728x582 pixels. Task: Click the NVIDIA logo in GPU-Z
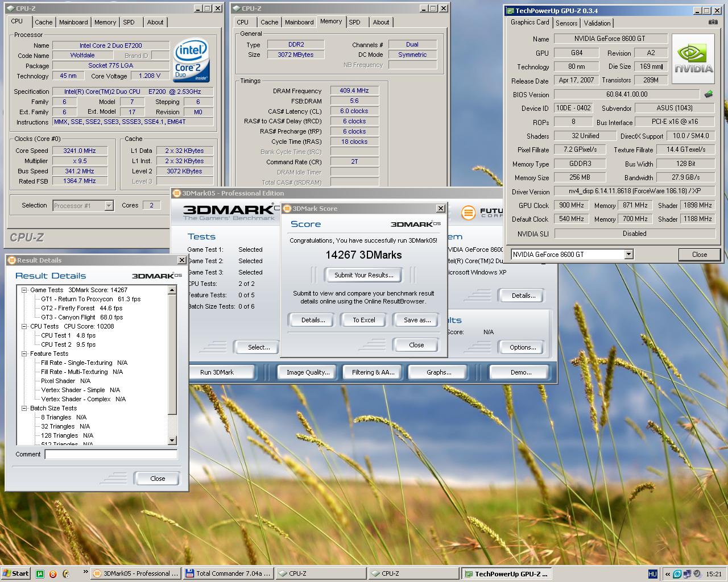click(x=693, y=59)
